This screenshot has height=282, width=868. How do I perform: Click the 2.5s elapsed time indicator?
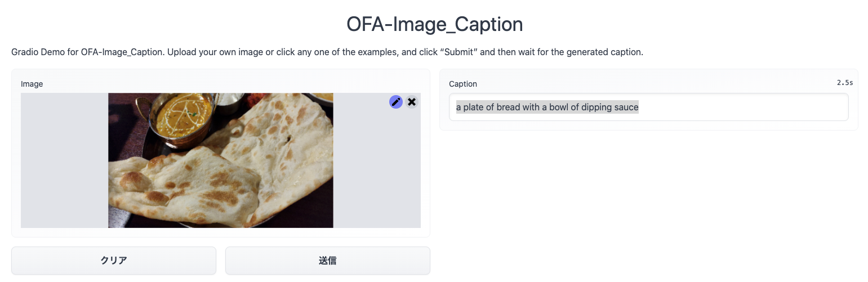tap(844, 83)
